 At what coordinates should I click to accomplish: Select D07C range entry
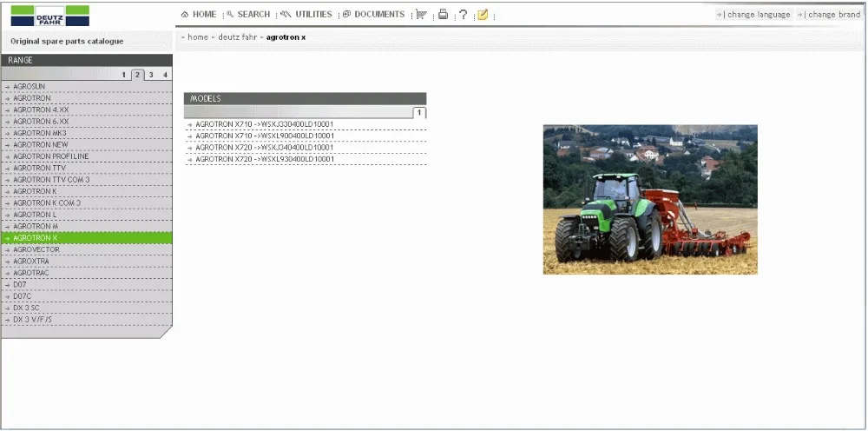tap(86, 295)
